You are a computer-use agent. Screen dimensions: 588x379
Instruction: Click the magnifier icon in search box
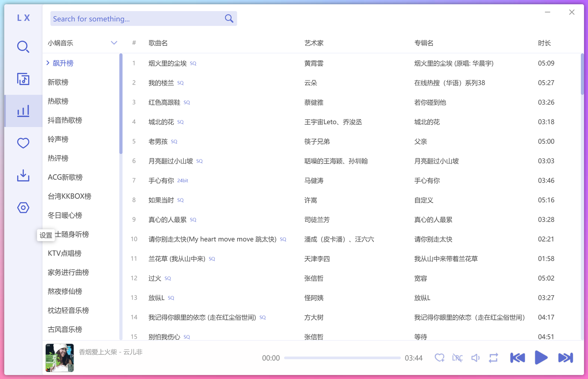[x=229, y=19]
